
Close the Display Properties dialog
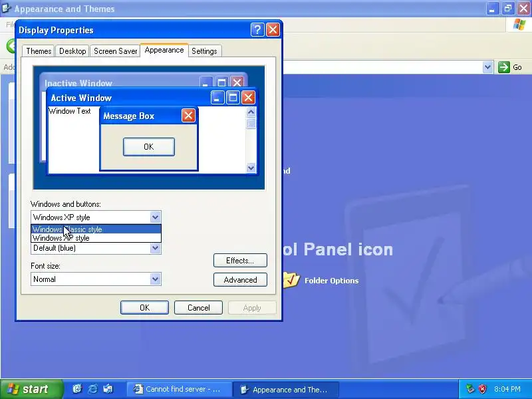pos(273,30)
